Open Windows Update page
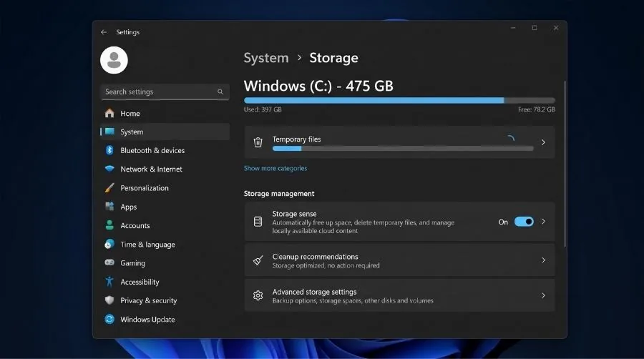Image resolution: width=644 pixels, height=359 pixels. [x=165, y=319]
